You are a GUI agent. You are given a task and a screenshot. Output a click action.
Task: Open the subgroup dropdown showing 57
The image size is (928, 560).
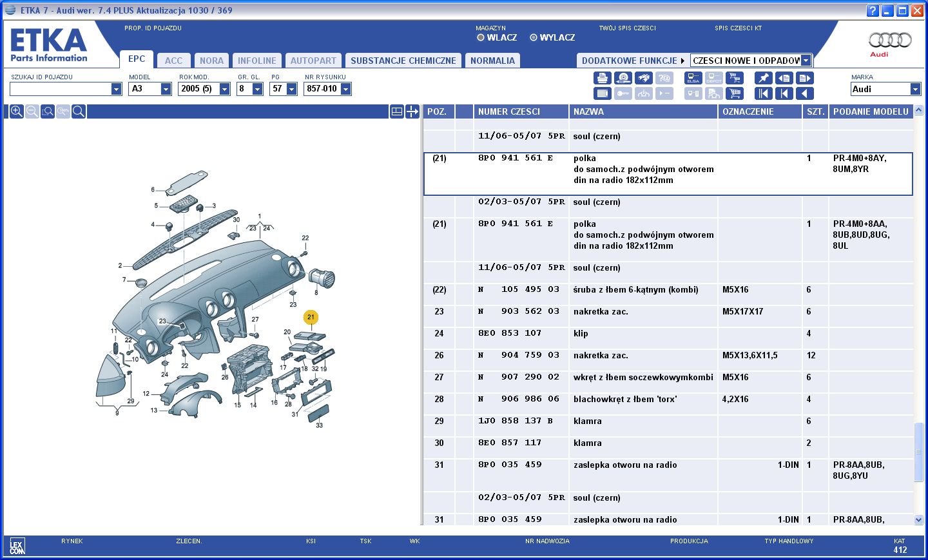pos(291,89)
